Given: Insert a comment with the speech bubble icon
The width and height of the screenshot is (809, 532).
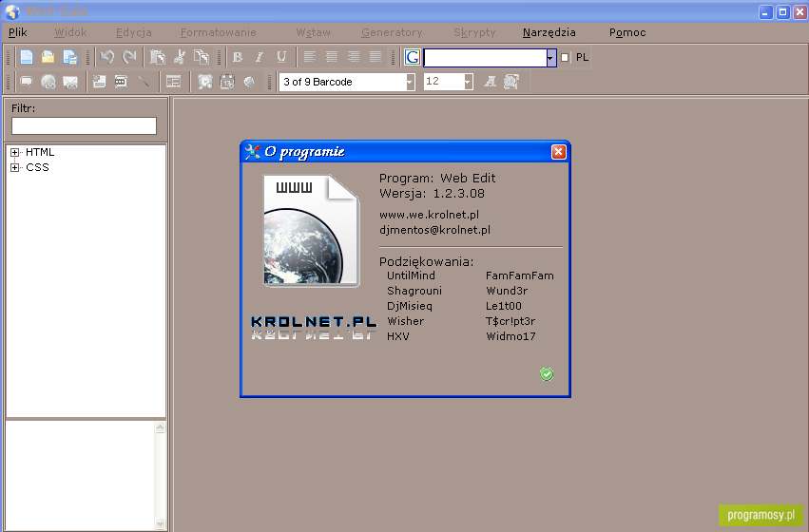Looking at the screenshot, I should pyautogui.click(x=26, y=82).
